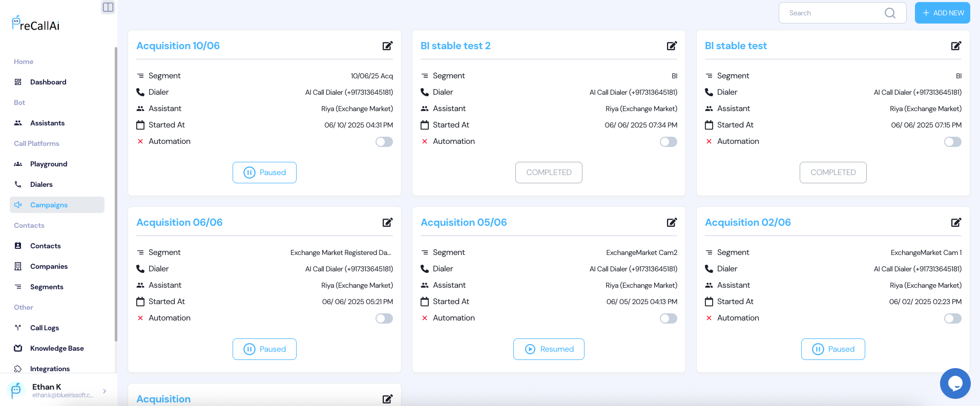
Task: Toggle Automation for Acquisition 10/06
Action: (384, 142)
